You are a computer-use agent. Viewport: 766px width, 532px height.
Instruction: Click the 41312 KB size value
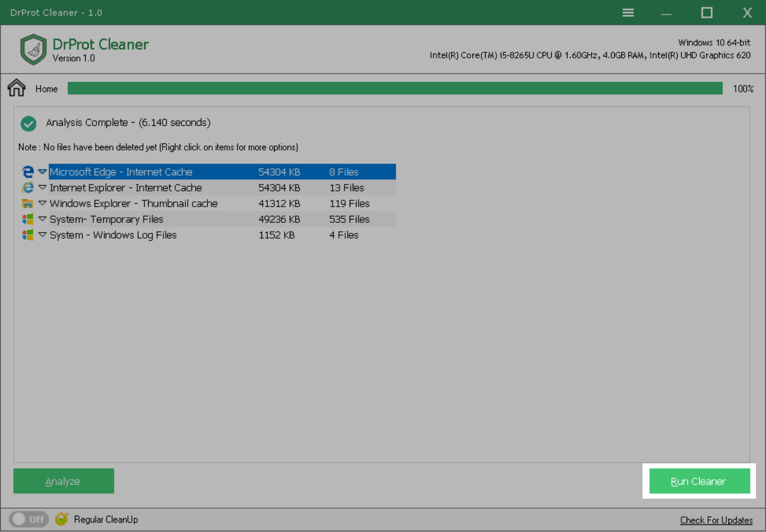(279, 203)
